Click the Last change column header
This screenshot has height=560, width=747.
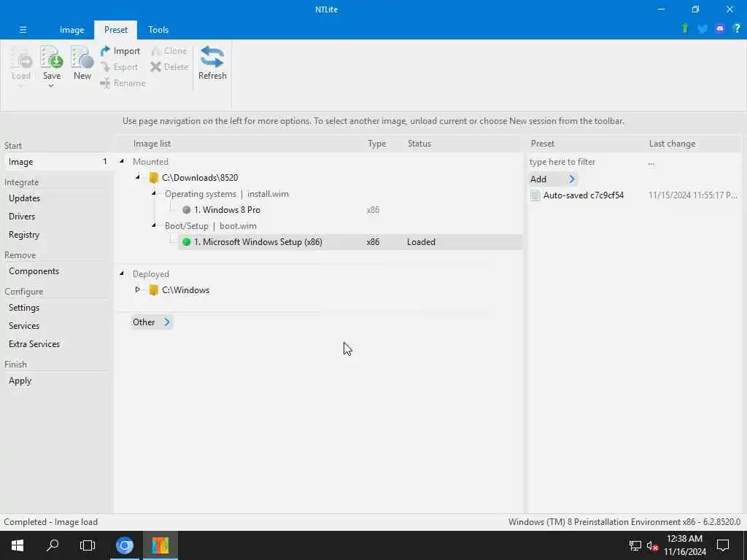pyautogui.click(x=672, y=144)
